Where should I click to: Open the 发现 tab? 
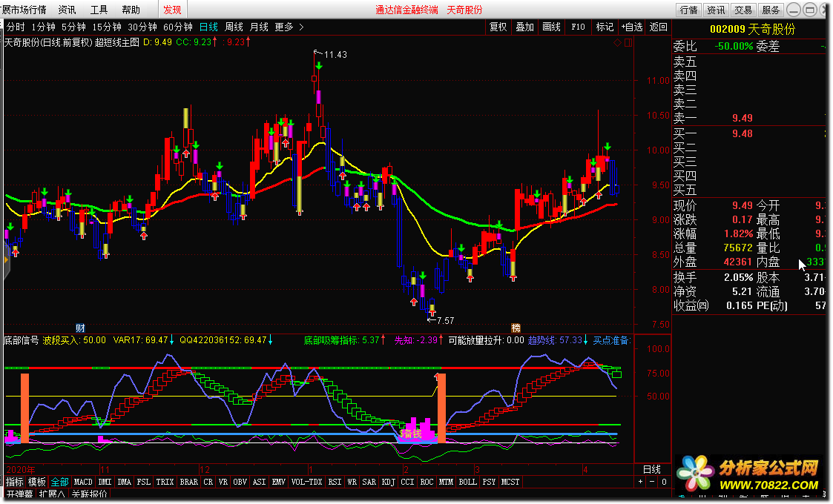[x=172, y=10]
